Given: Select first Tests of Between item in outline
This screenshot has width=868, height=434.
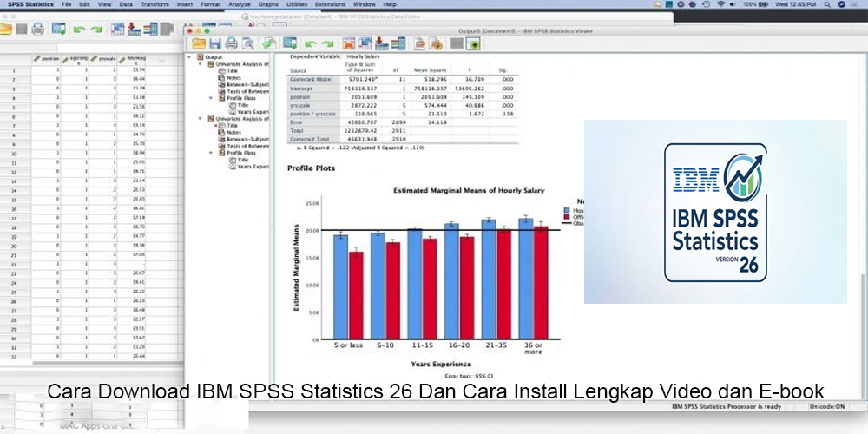Looking at the screenshot, I should click(x=243, y=91).
